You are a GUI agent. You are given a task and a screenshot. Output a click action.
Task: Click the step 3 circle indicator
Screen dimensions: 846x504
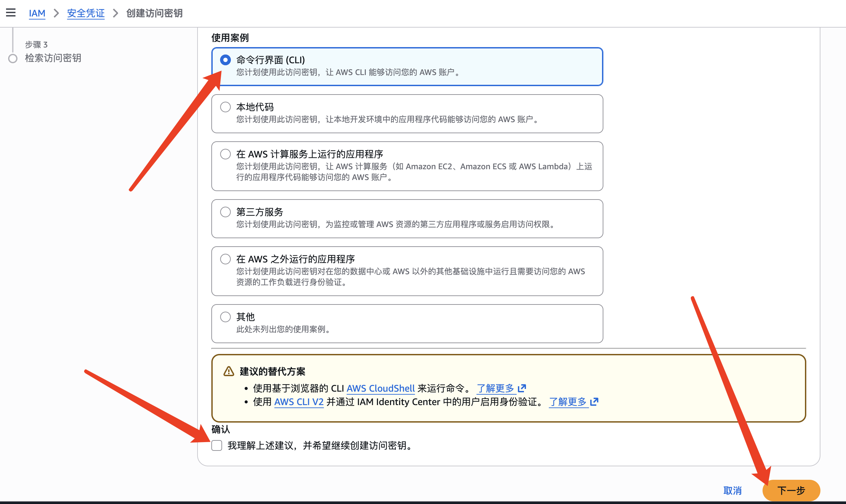(x=13, y=59)
